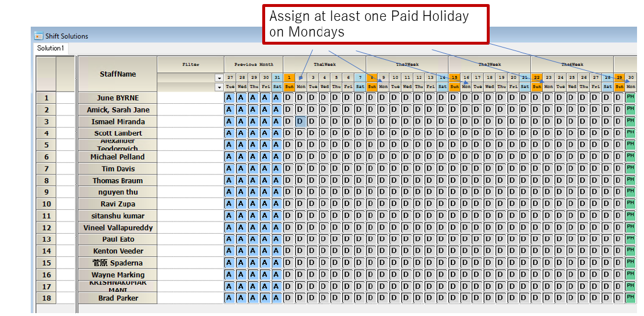Click the day 30 date header
Image resolution: width=644 pixels, height=316 pixels.
631,78
